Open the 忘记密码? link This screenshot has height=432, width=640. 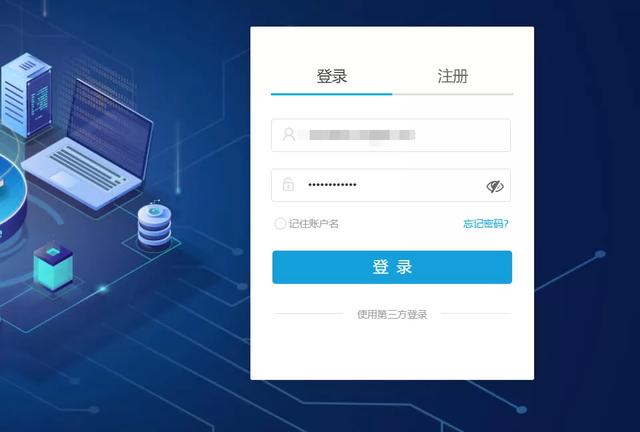(x=486, y=224)
